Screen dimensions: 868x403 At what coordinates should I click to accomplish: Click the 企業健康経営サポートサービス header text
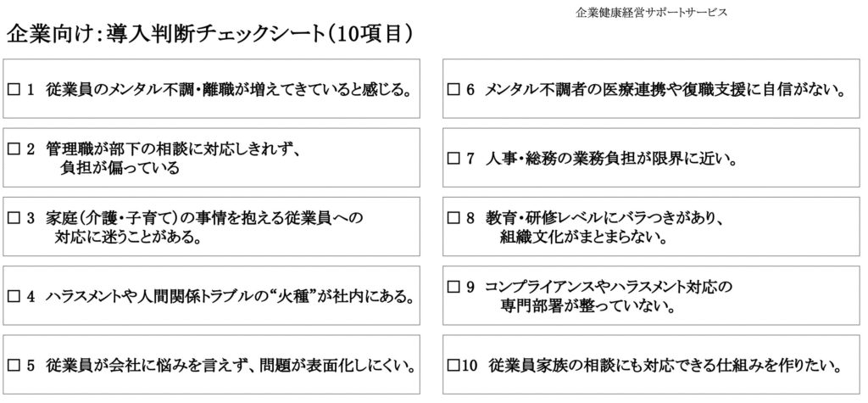[650, 12]
